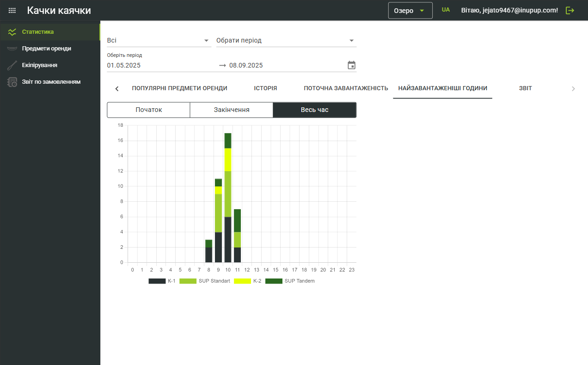Open the calendar date picker icon
The height and width of the screenshot is (365, 588).
pyautogui.click(x=351, y=65)
